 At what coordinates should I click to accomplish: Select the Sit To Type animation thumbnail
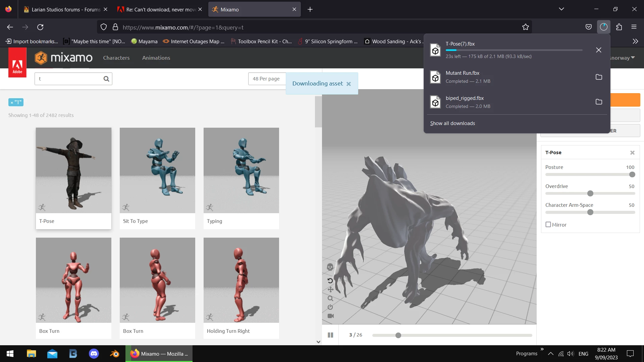coord(157,170)
